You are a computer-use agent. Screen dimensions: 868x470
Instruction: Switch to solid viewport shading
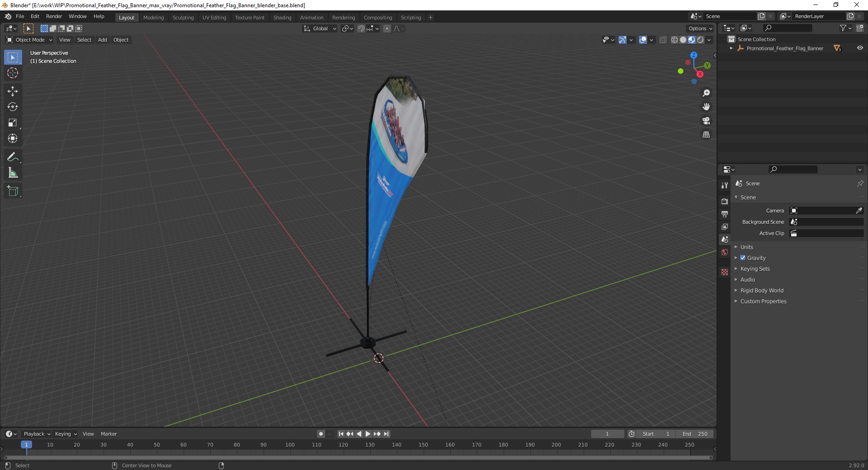click(x=683, y=40)
